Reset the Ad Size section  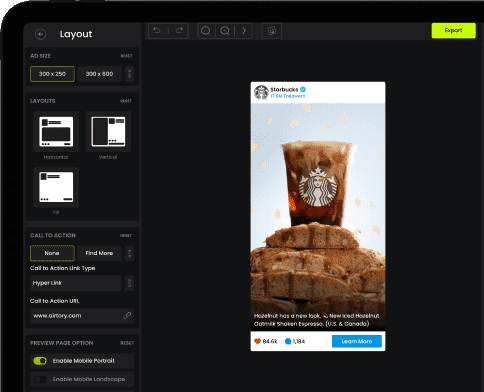click(126, 56)
